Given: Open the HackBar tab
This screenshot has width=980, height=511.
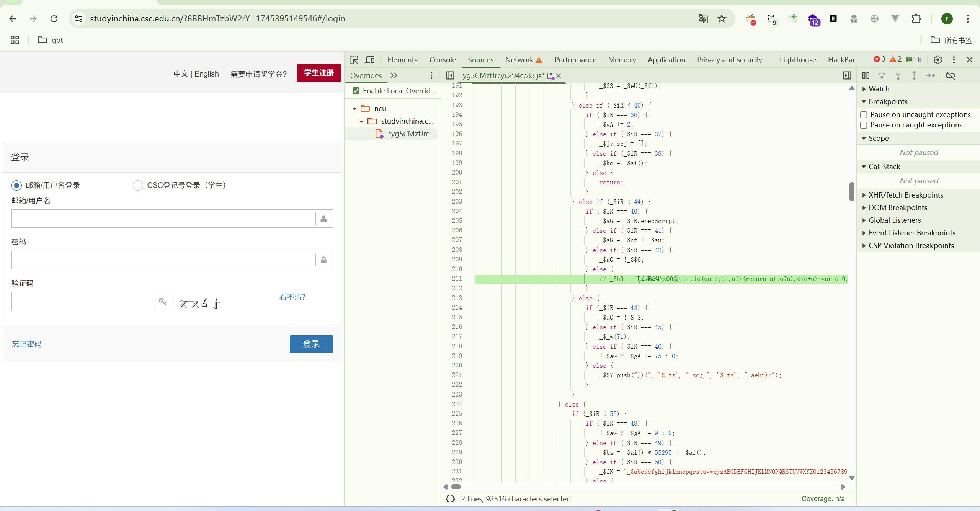Looking at the screenshot, I should [841, 60].
